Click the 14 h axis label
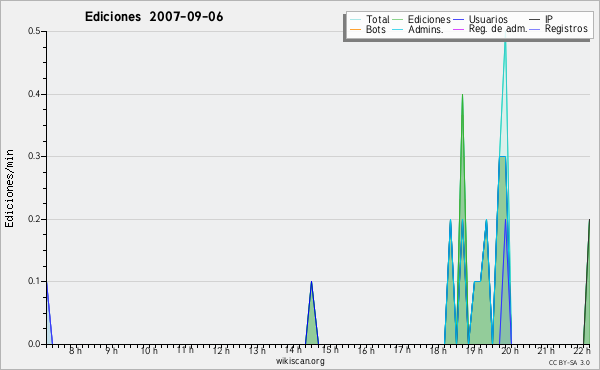Viewport: 600px width, 370px height. point(293,350)
